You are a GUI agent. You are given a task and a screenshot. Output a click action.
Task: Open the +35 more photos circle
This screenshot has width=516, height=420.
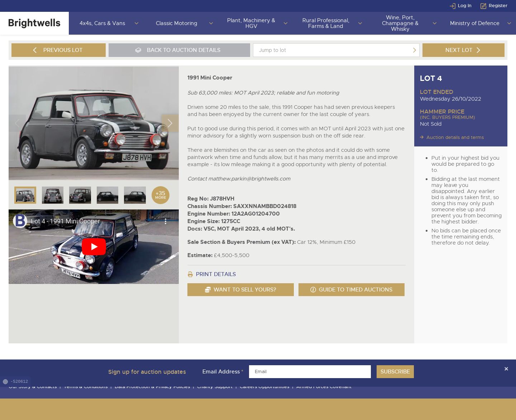pos(161,195)
